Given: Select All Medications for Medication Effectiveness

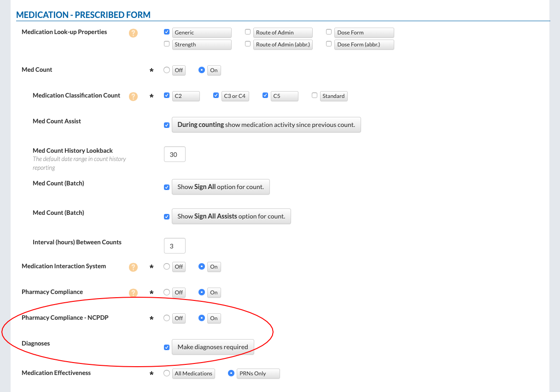Looking at the screenshot, I should click(167, 373).
